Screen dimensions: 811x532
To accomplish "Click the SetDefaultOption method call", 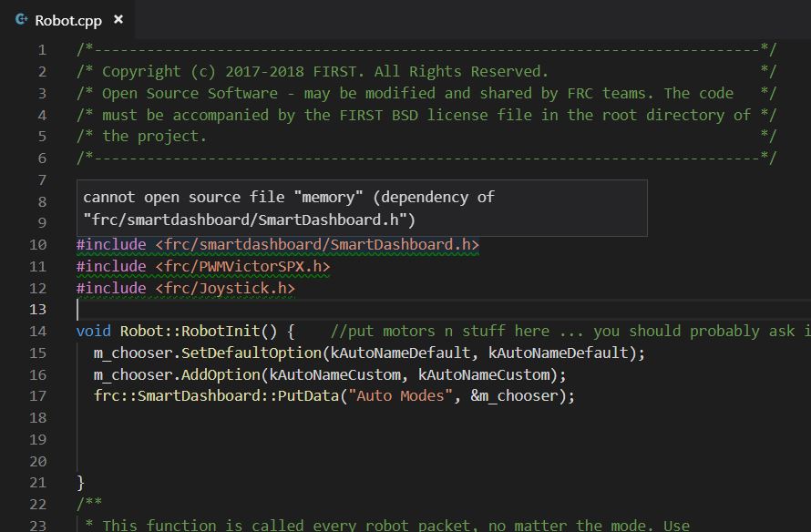I will tap(252, 353).
